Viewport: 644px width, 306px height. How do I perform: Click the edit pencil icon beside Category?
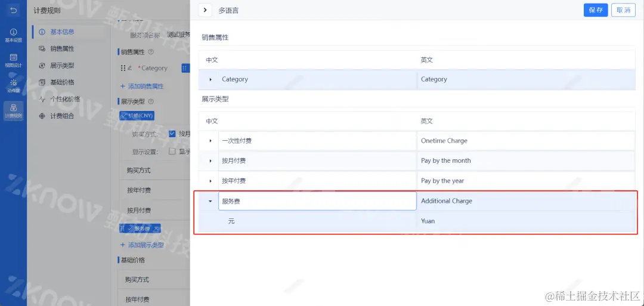130,68
